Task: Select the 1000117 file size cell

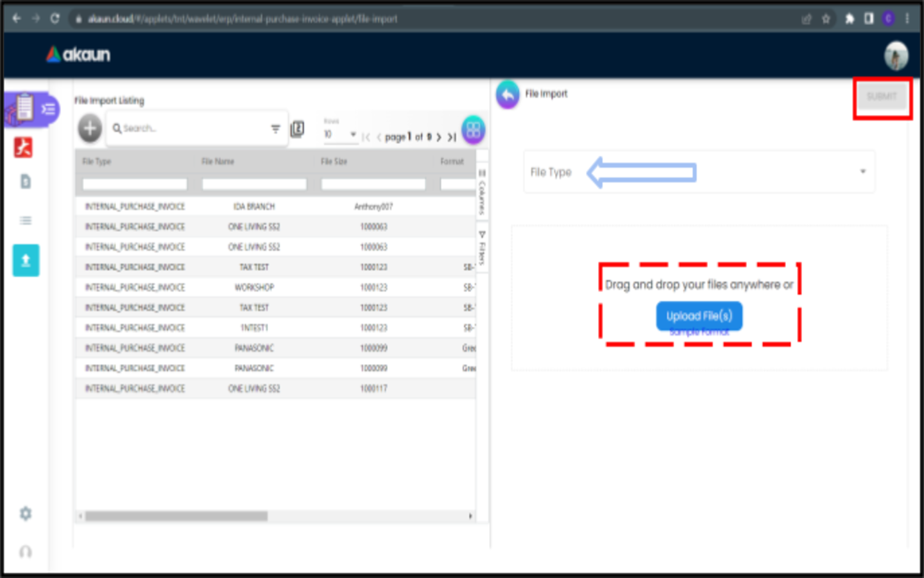Action: 373,389
